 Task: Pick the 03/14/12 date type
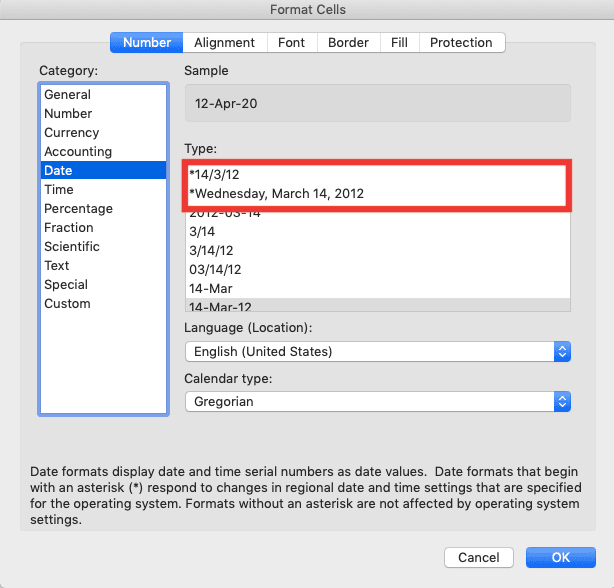coord(378,269)
